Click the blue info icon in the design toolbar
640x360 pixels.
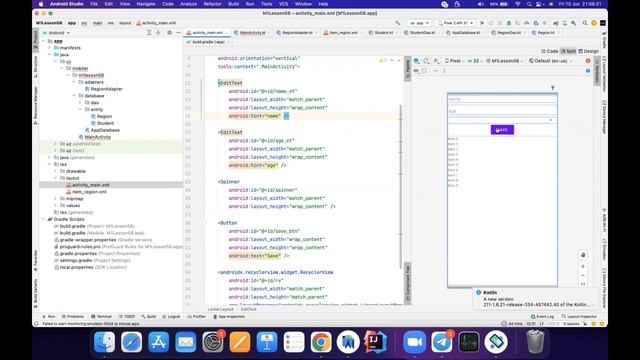(588, 71)
